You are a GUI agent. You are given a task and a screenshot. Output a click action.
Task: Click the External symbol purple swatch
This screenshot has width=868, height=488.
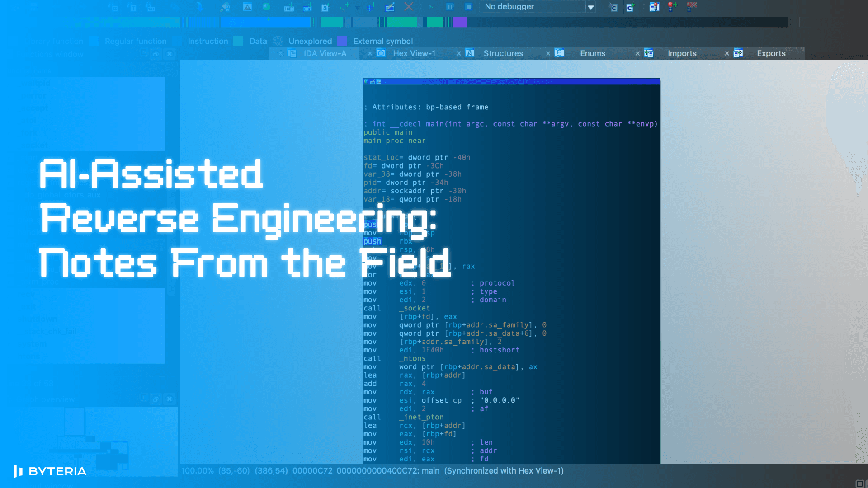[x=342, y=41]
